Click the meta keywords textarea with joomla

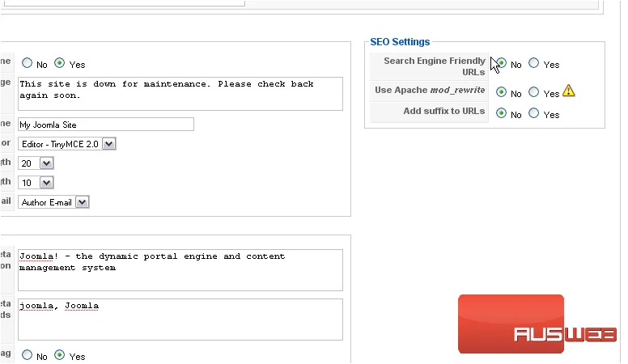click(180, 320)
